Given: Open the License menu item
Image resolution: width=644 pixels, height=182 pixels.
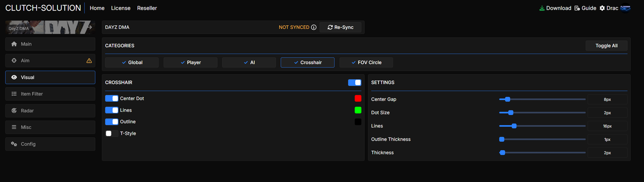Looking at the screenshot, I should click(121, 8).
